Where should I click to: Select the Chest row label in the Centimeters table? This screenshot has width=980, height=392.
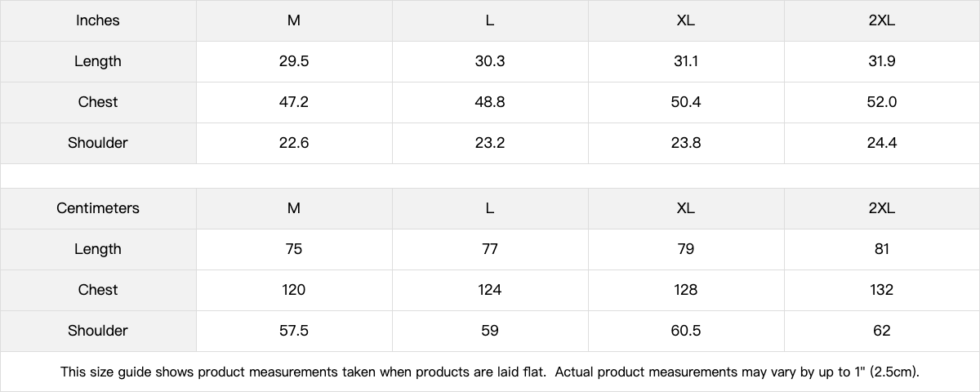click(98, 290)
